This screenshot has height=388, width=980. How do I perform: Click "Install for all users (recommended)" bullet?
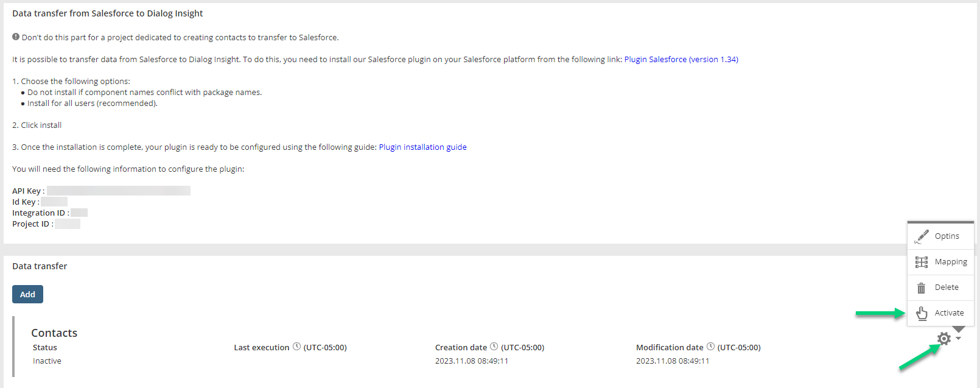pos(93,104)
